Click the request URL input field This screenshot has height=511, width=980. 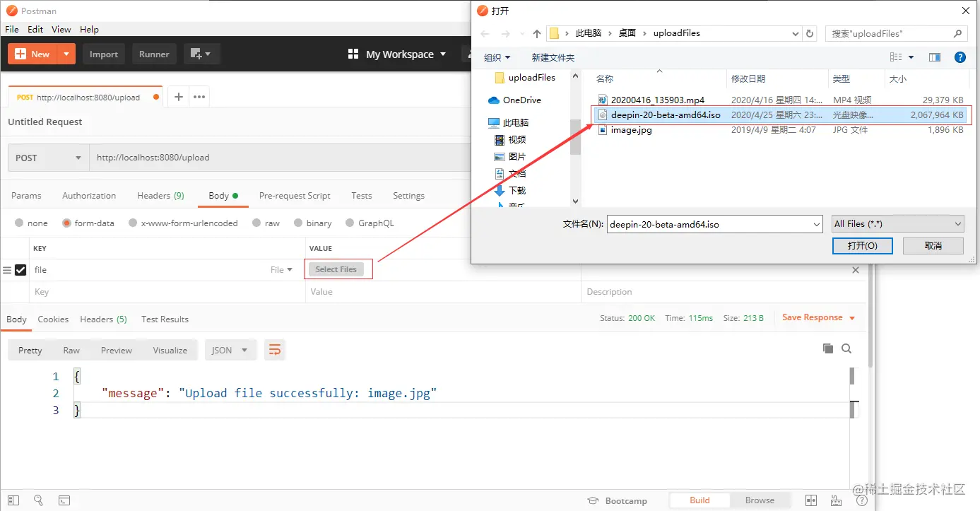point(279,158)
